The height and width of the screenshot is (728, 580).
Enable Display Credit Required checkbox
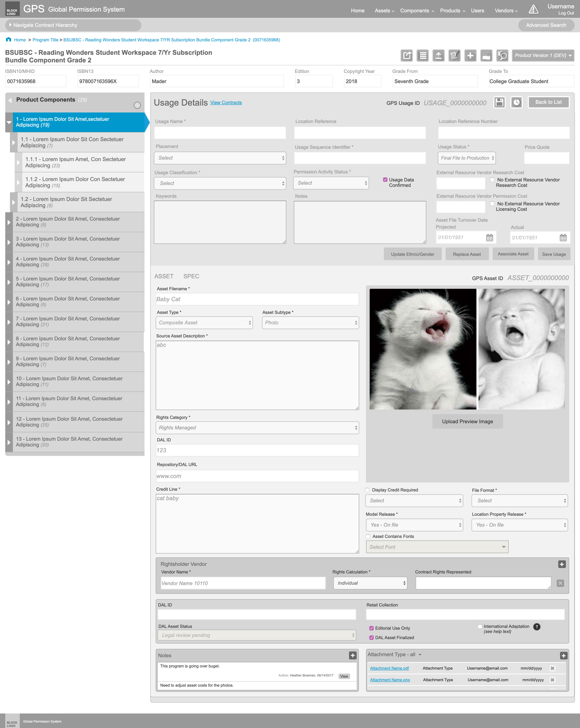click(x=368, y=490)
